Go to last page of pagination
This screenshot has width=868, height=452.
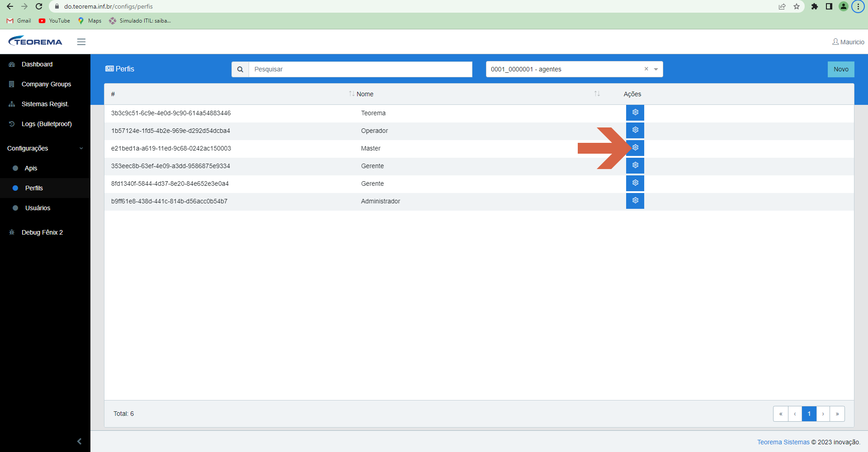[837, 414]
